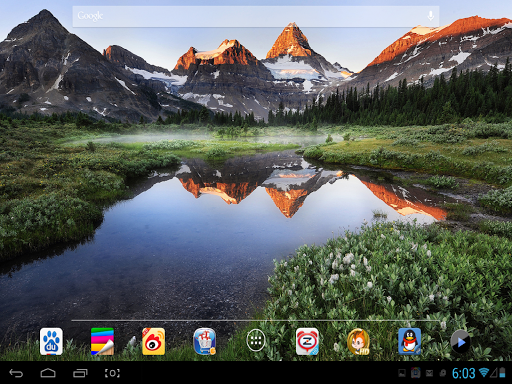
Task: Tap the Wi-Fi status icon
Action: [484, 372]
